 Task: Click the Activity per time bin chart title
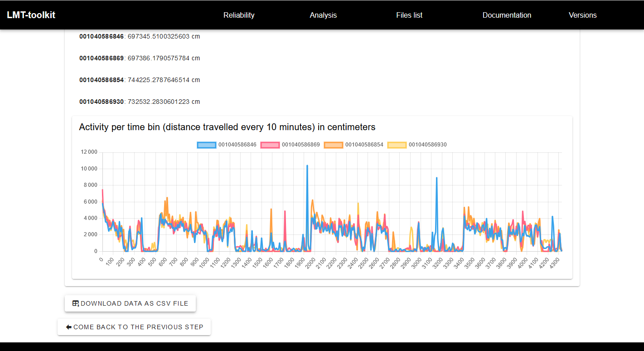coord(227,127)
